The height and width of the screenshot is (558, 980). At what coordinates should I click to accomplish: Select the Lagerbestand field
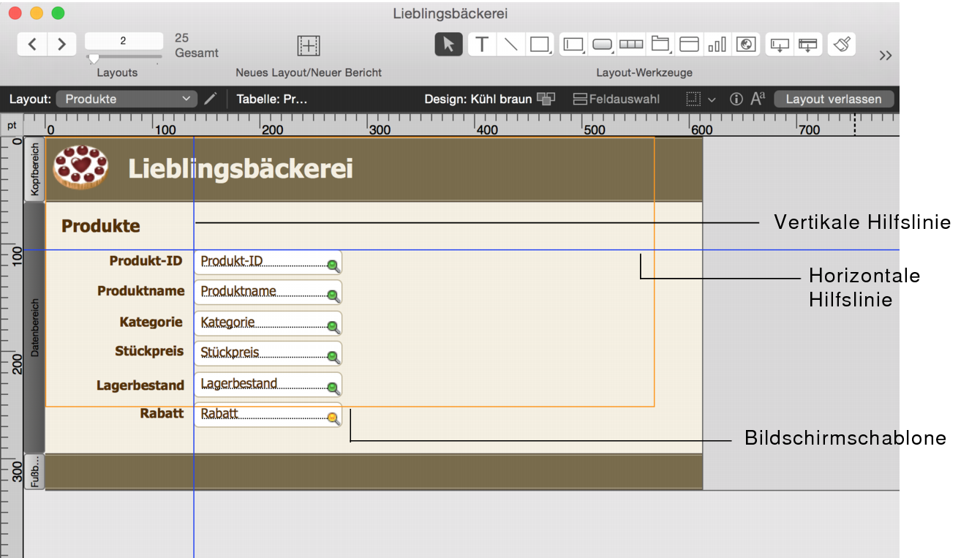click(268, 384)
